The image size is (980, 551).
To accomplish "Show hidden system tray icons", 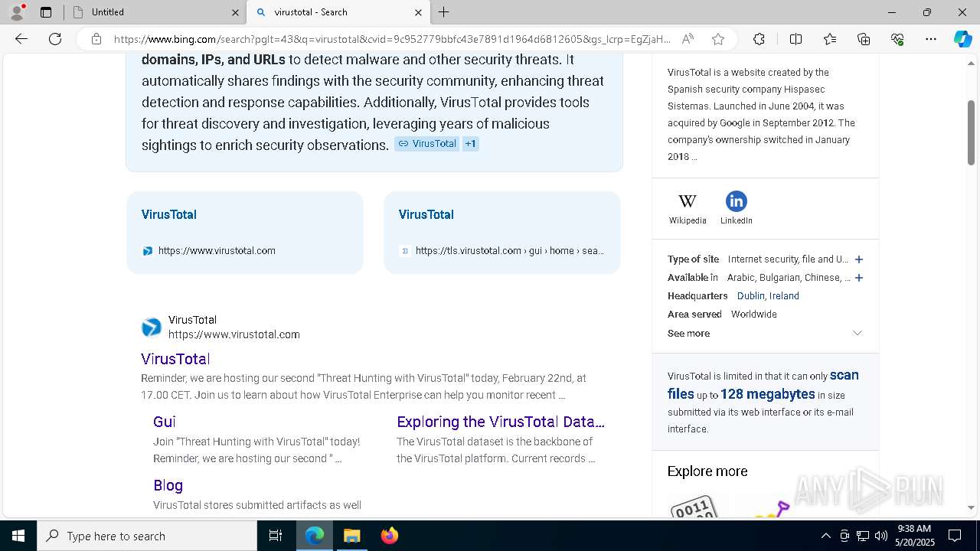I will (x=825, y=536).
